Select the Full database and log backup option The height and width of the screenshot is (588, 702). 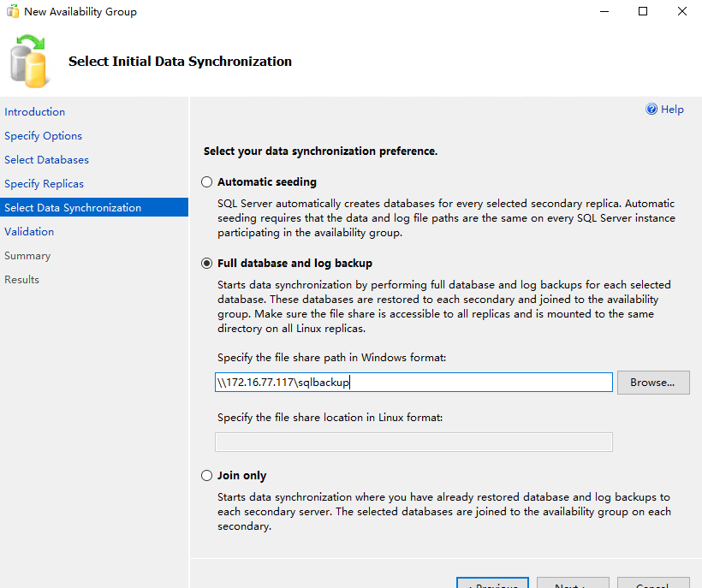tap(206, 263)
